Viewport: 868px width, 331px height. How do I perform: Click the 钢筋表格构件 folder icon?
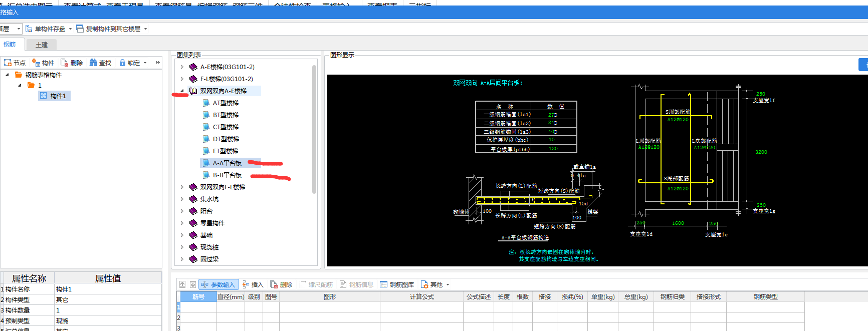coord(19,75)
